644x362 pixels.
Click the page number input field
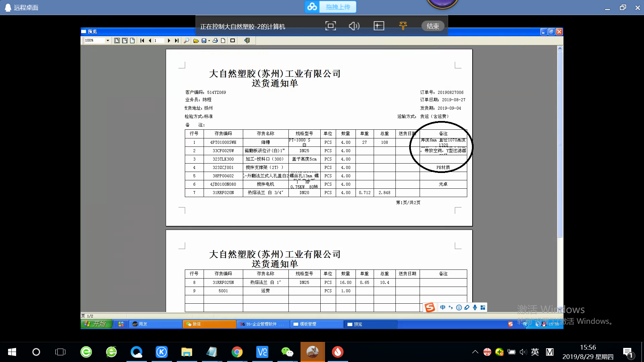(x=159, y=41)
